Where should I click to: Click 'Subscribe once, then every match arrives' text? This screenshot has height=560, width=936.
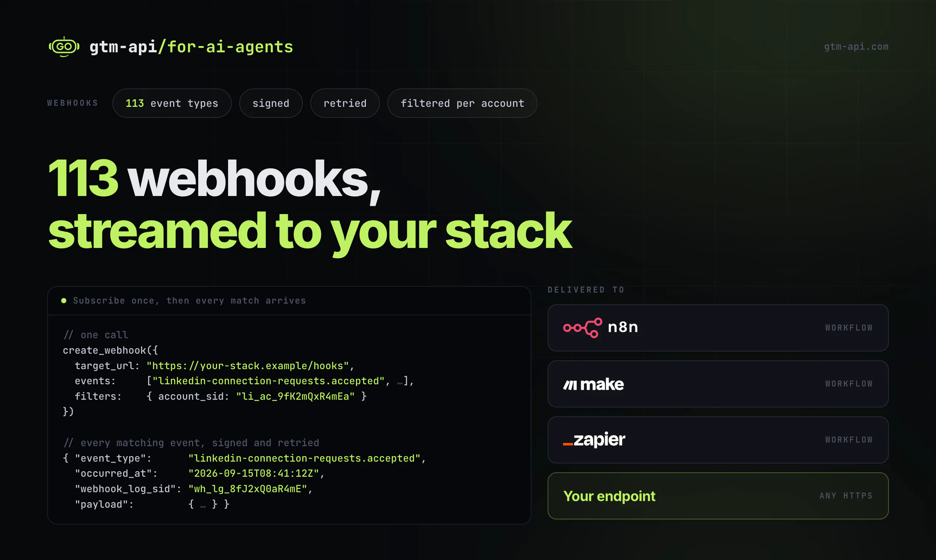(x=189, y=301)
